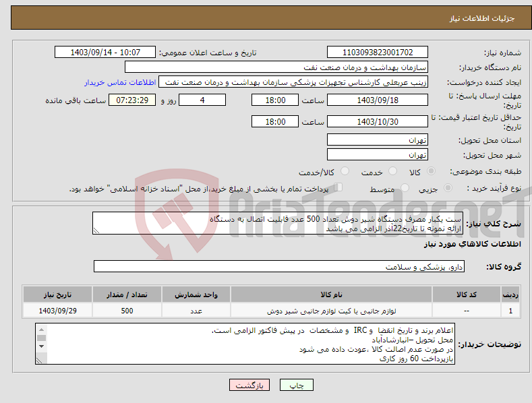Click the item name cell لوازم جانبی شیر دوش
Screen dimensions: 532x403
pos(331,311)
